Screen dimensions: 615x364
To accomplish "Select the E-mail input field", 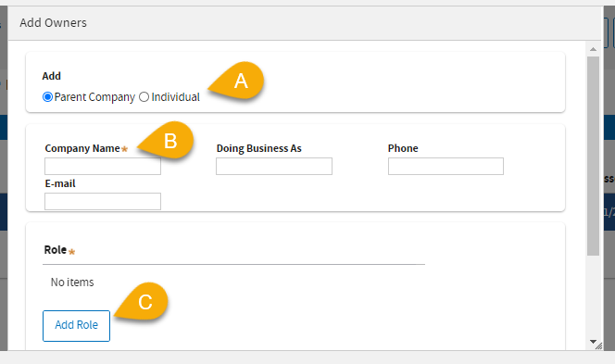I will (103, 201).
